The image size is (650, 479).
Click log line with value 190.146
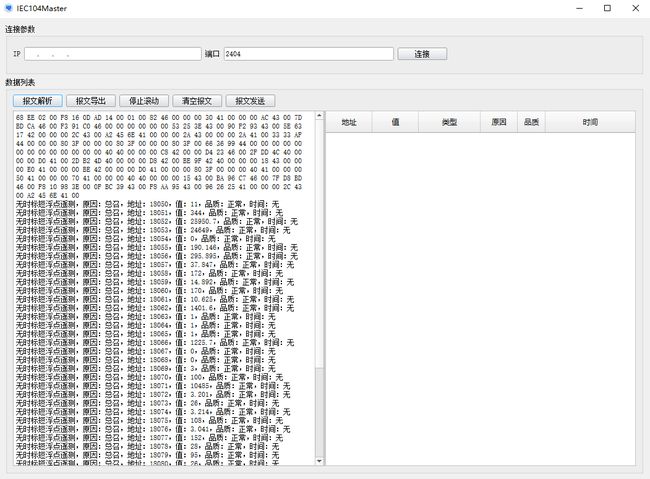(x=157, y=248)
